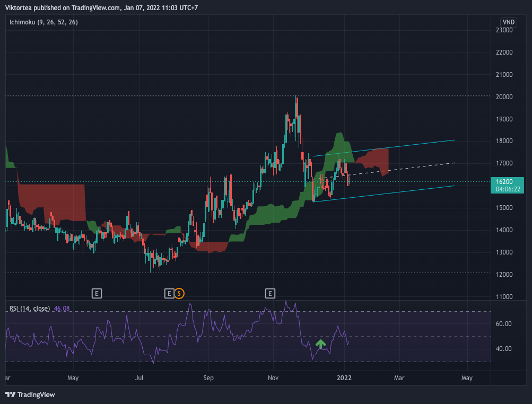Viewport: 532px width, 404px height.
Task: Click the 22000 price axis label
Action: point(504,52)
